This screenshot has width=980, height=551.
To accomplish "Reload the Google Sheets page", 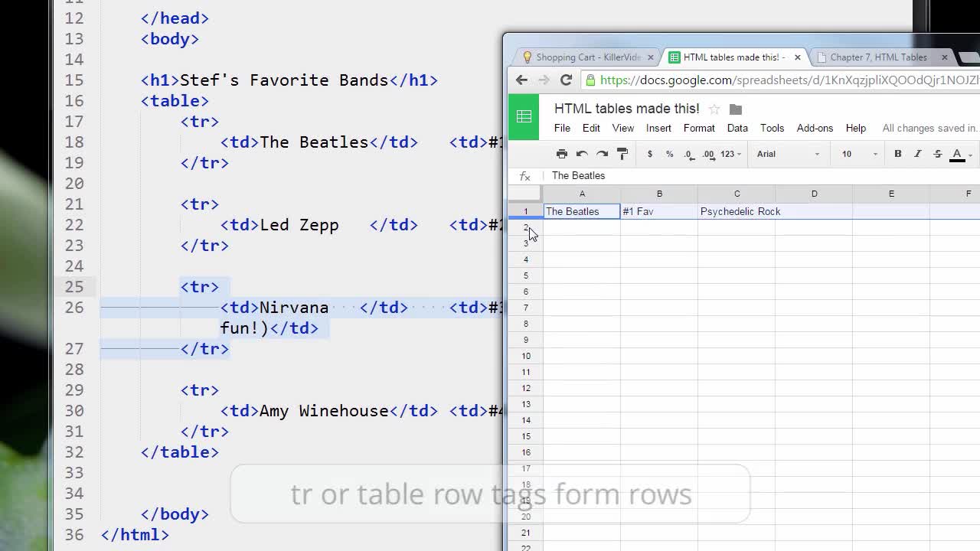I will 566,80.
